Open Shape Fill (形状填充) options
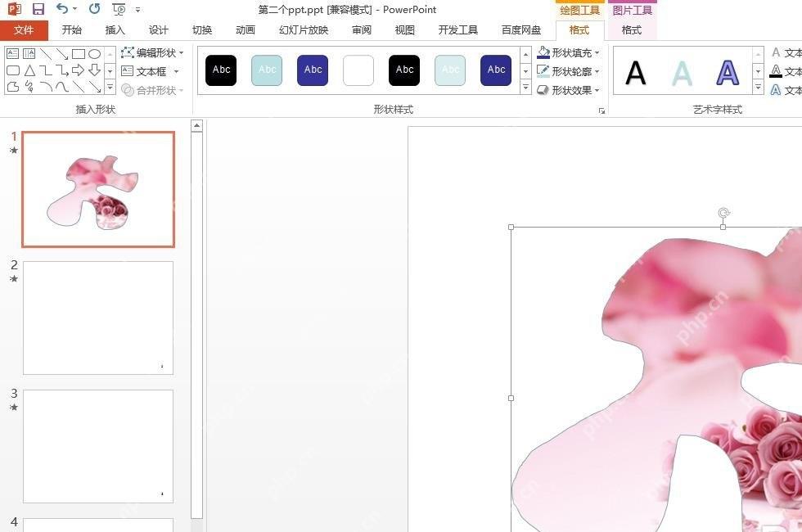This screenshot has height=532, width=802. [x=568, y=52]
